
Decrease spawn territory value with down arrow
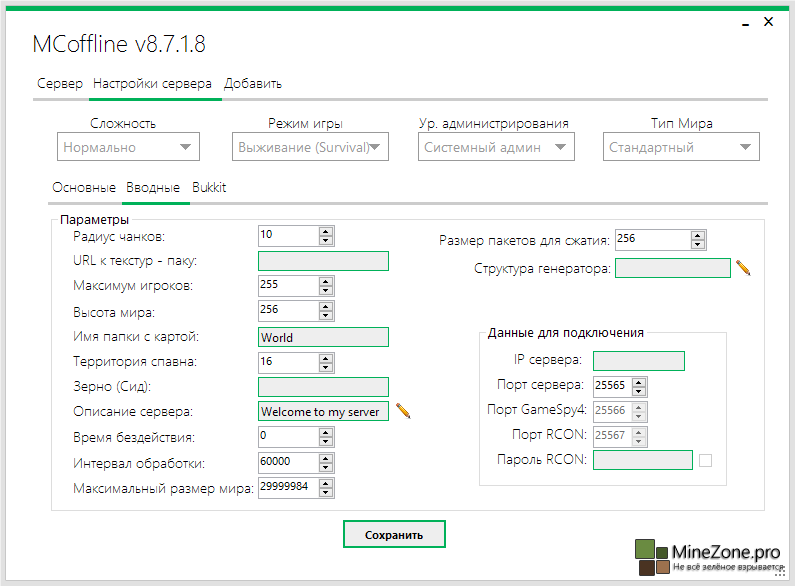(326, 366)
